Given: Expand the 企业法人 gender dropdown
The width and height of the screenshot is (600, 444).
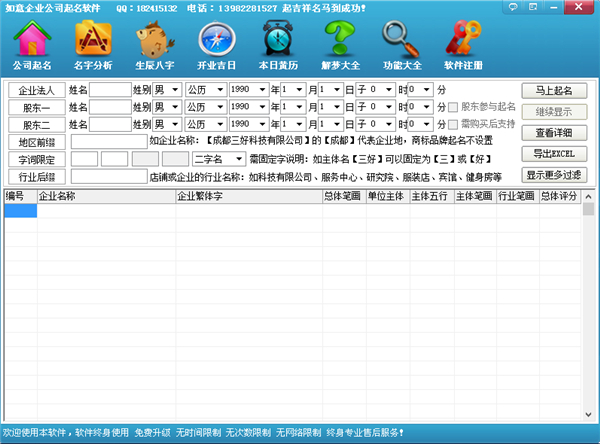Looking at the screenshot, I should [x=166, y=90].
